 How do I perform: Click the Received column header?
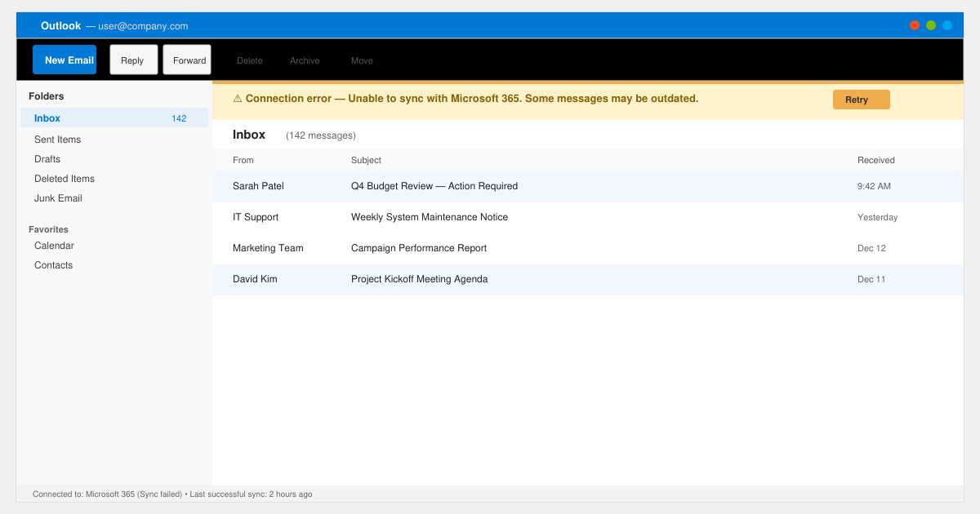[x=876, y=160]
